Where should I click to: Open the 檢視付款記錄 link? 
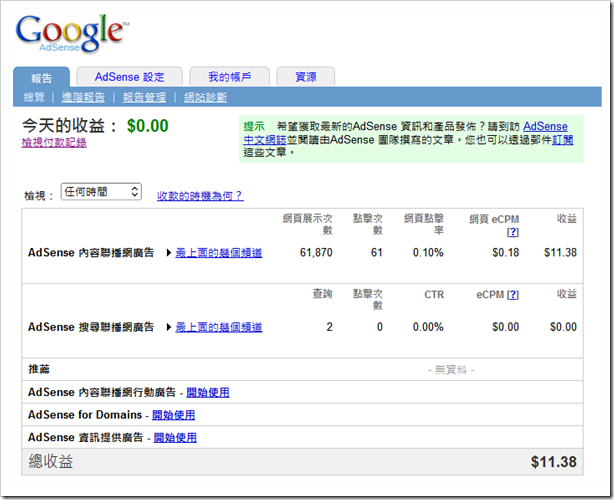pos(54,143)
